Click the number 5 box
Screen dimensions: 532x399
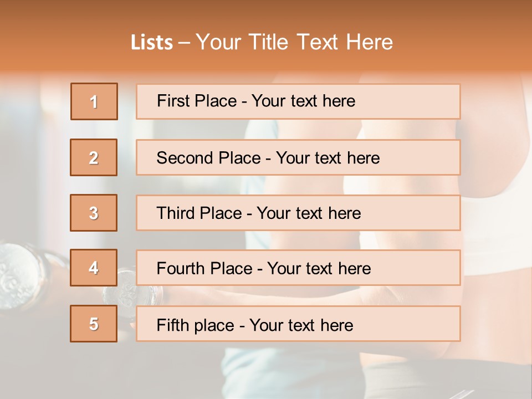(94, 324)
